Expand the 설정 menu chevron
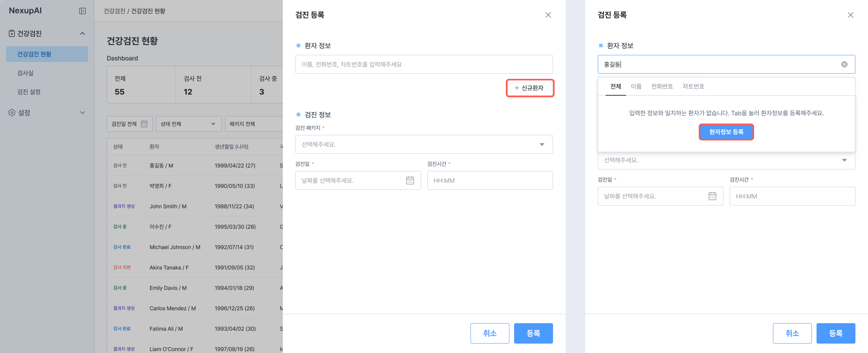 click(x=82, y=112)
